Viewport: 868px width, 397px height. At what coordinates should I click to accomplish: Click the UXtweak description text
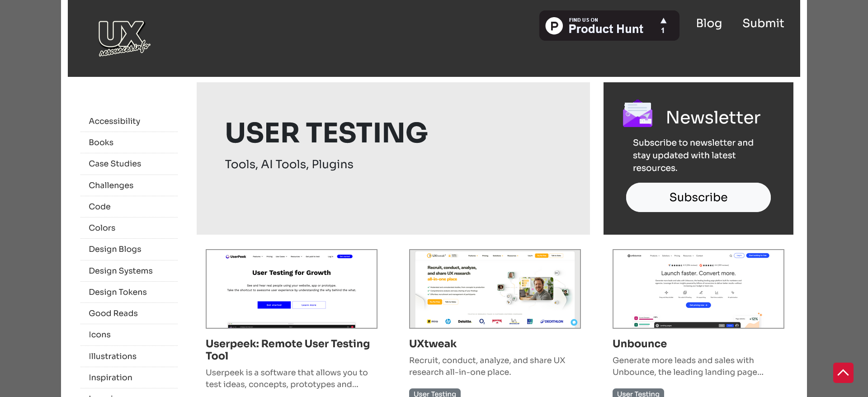pyautogui.click(x=487, y=366)
